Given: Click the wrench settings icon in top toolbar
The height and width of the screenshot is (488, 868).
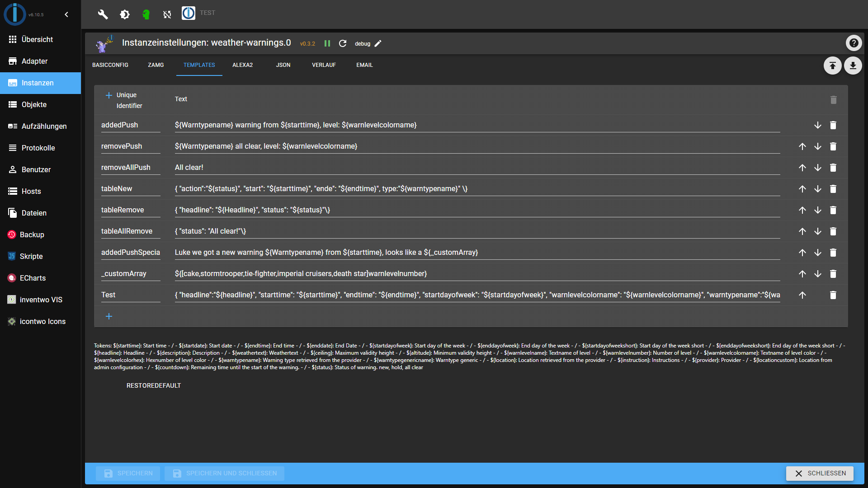Looking at the screenshot, I should tap(103, 14).
